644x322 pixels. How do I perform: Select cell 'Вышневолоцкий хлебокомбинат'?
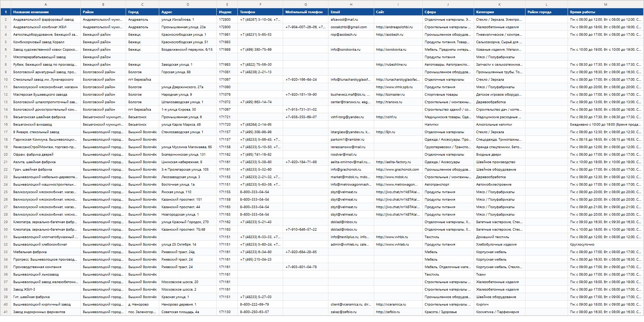click(46, 245)
